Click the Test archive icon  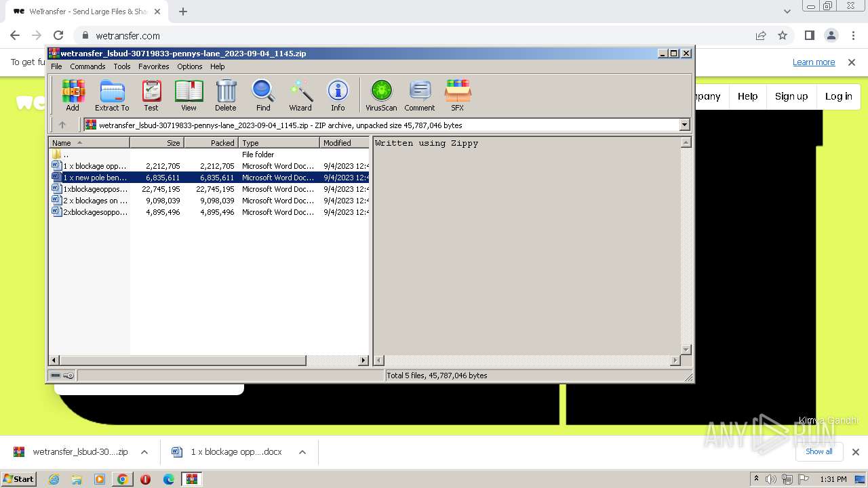click(x=151, y=95)
